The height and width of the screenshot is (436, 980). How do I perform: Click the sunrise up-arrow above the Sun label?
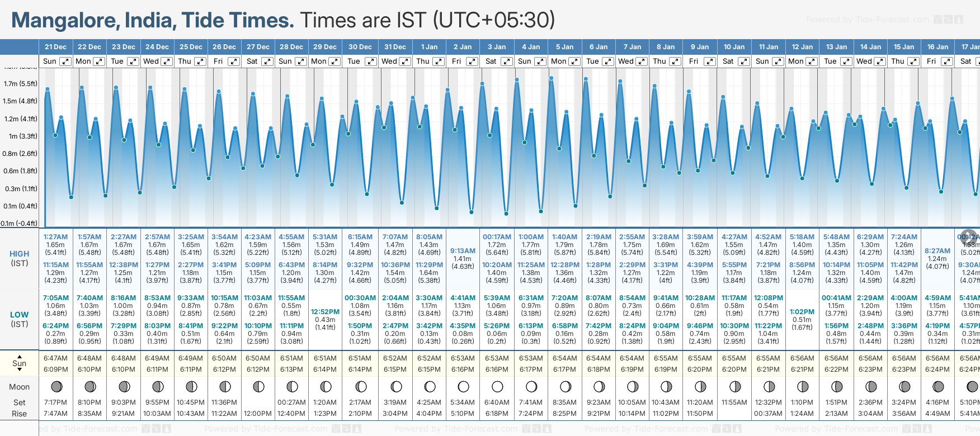point(20,356)
